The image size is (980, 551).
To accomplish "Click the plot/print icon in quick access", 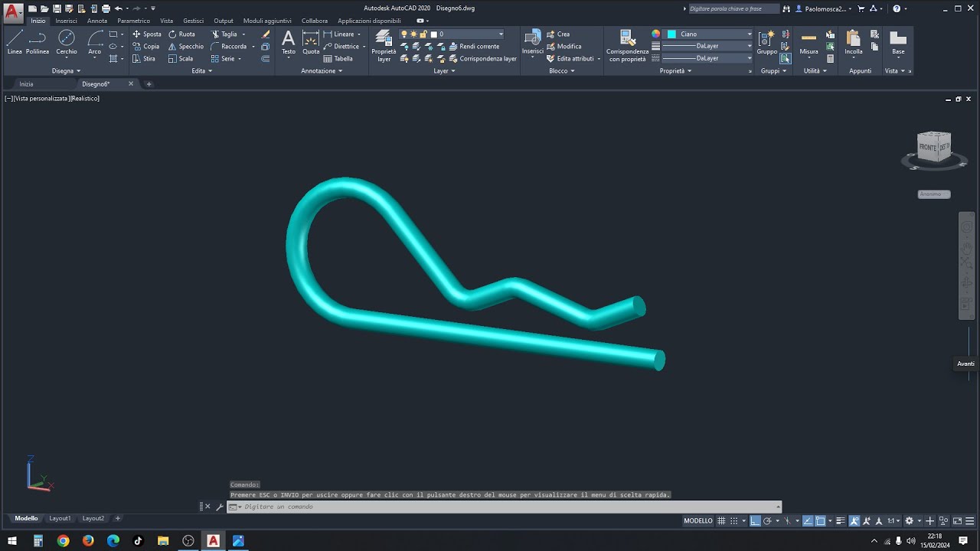I will (x=106, y=8).
